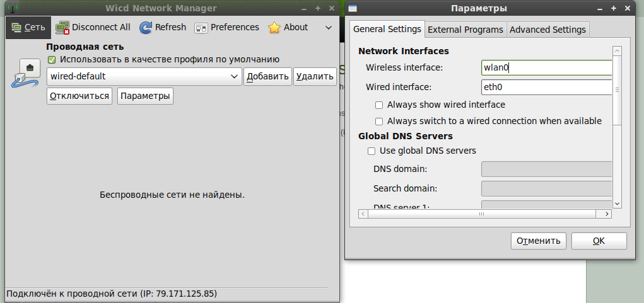The height and width of the screenshot is (303, 644).
Task: Click the Проводная сеть heading
Action: click(x=85, y=47)
